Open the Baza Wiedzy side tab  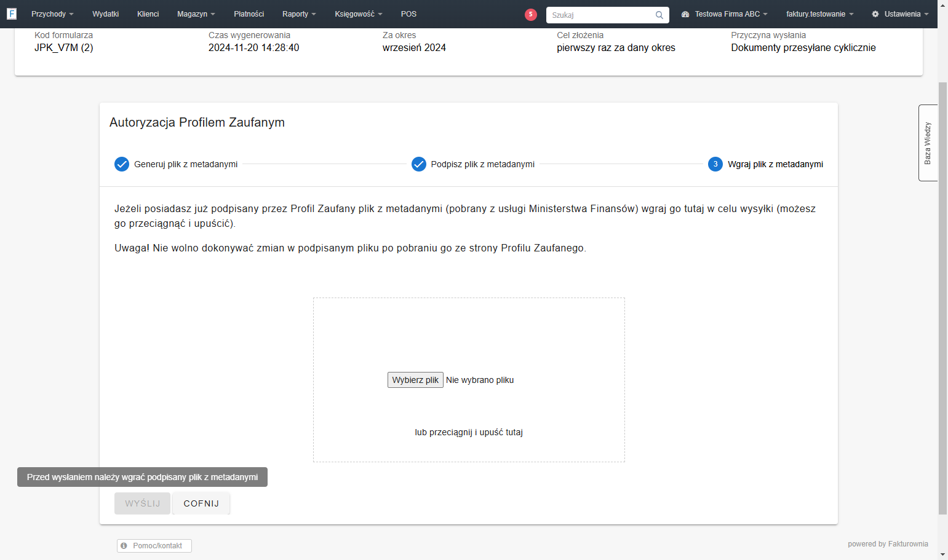(928, 143)
